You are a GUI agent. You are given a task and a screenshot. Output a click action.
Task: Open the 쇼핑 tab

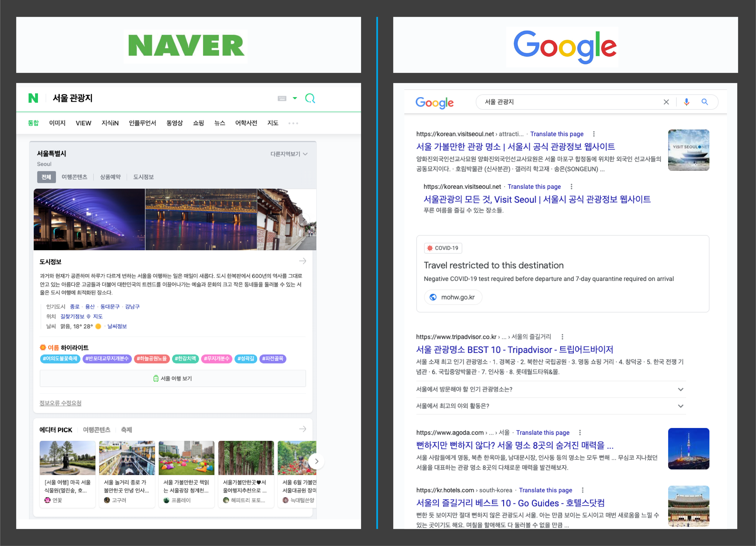pyautogui.click(x=198, y=123)
